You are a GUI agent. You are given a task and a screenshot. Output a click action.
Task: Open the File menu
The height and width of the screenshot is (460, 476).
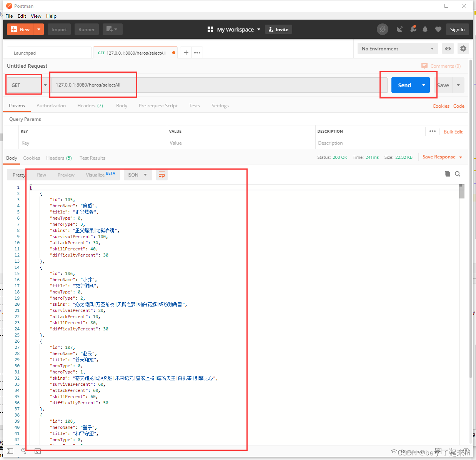(x=9, y=16)
